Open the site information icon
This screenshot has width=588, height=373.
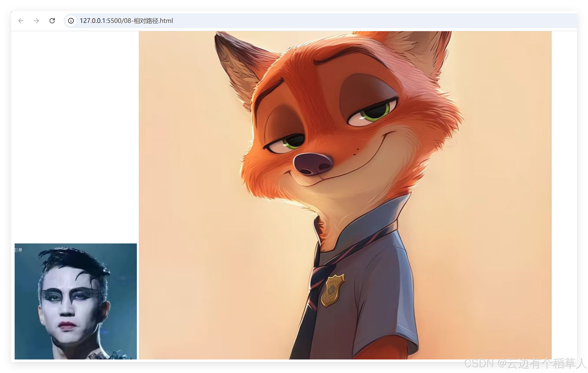pyautogui.click(x=71, y=21)
